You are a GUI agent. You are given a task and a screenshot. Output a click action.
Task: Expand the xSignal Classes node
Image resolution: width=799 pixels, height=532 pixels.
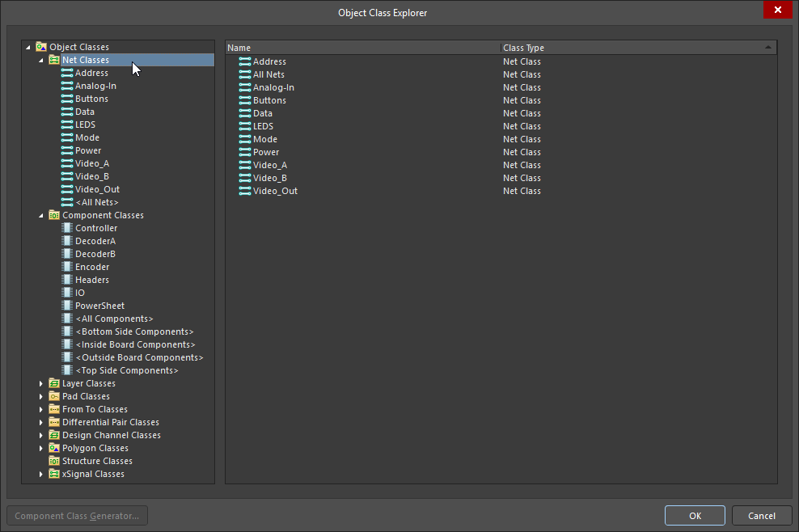tap(42, 474)
